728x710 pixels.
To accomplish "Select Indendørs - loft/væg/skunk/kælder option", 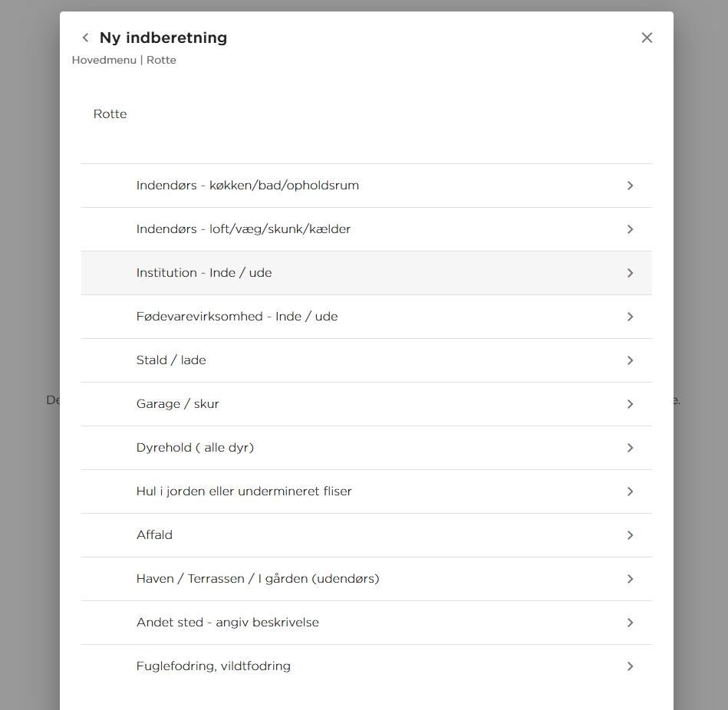I will coord(243,229).
